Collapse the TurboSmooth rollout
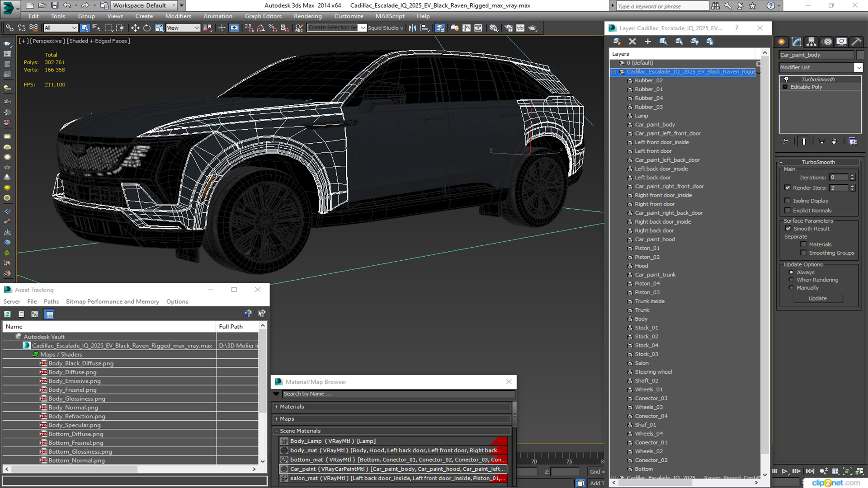Screen dimensions: 868x488 pyautogui.click(x=818, y=162)
